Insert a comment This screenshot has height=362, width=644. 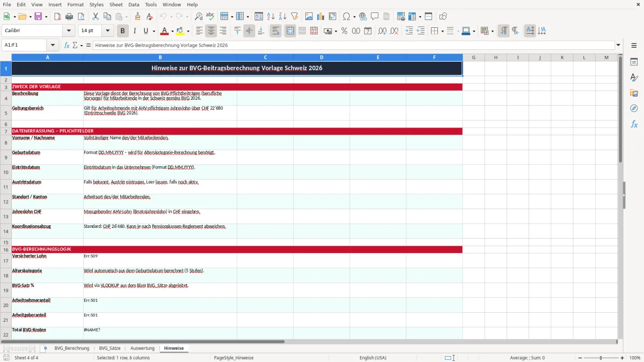375,17
